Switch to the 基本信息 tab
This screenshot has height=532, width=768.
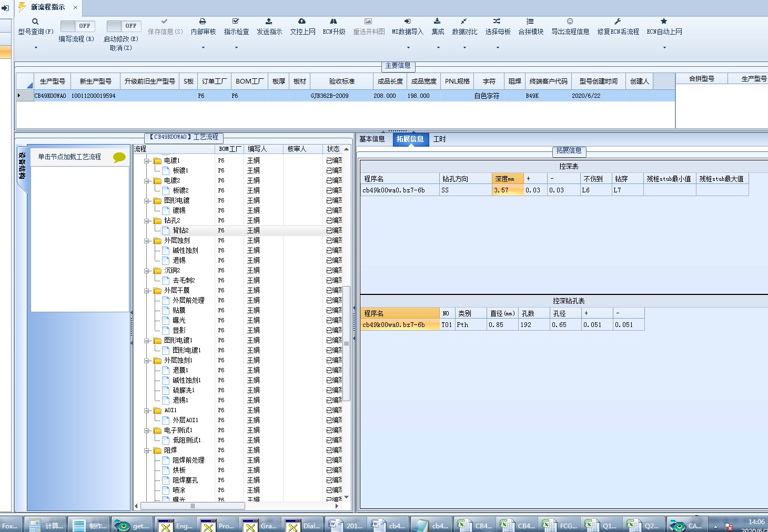coord(372,139)
